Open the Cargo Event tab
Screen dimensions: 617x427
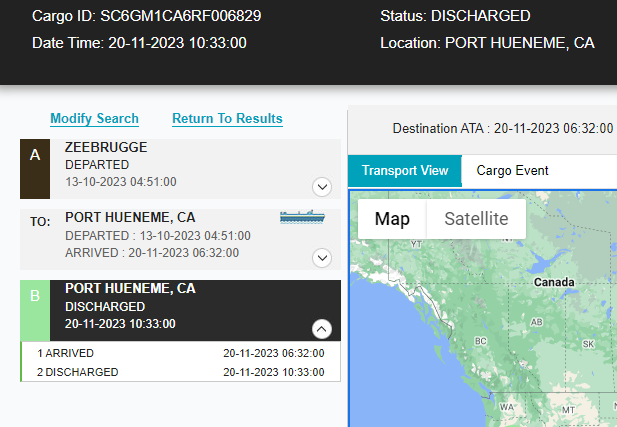pos(512,170)
